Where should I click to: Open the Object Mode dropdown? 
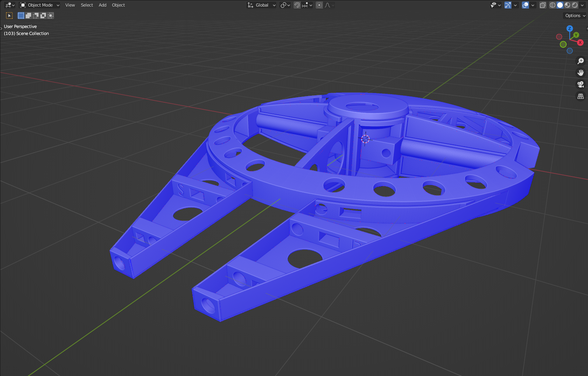pos(40,5)
